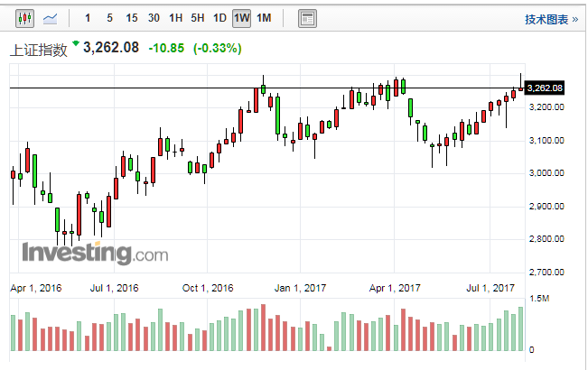Switch to the area line chart icon

point(50,18)
